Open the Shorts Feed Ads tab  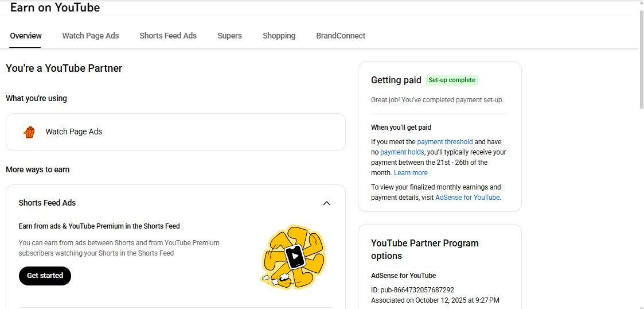click(168, 36)
